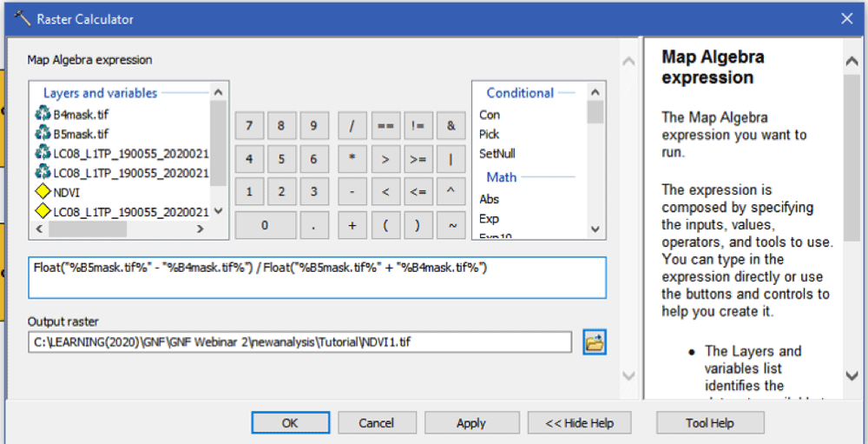Click the B5mask.tif raster icon
This screenshot has width=868, height=444.
click(42, 133)
